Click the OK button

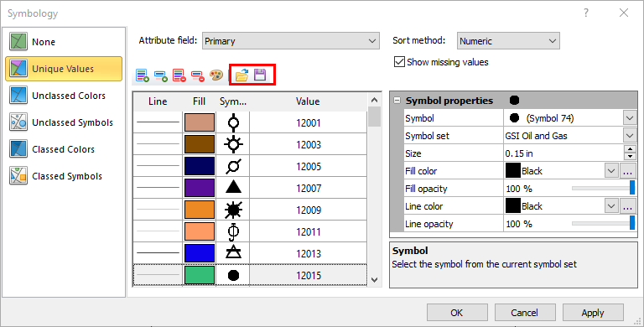(457, 313)
